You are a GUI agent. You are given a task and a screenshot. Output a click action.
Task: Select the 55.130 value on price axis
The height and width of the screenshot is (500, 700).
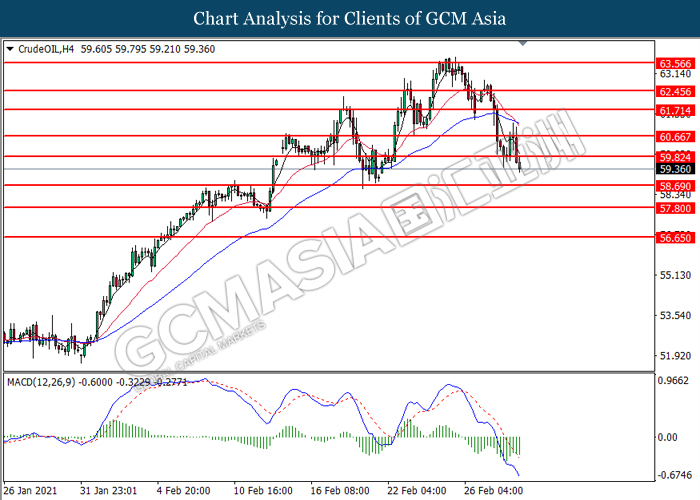click(x=674, y=275)
